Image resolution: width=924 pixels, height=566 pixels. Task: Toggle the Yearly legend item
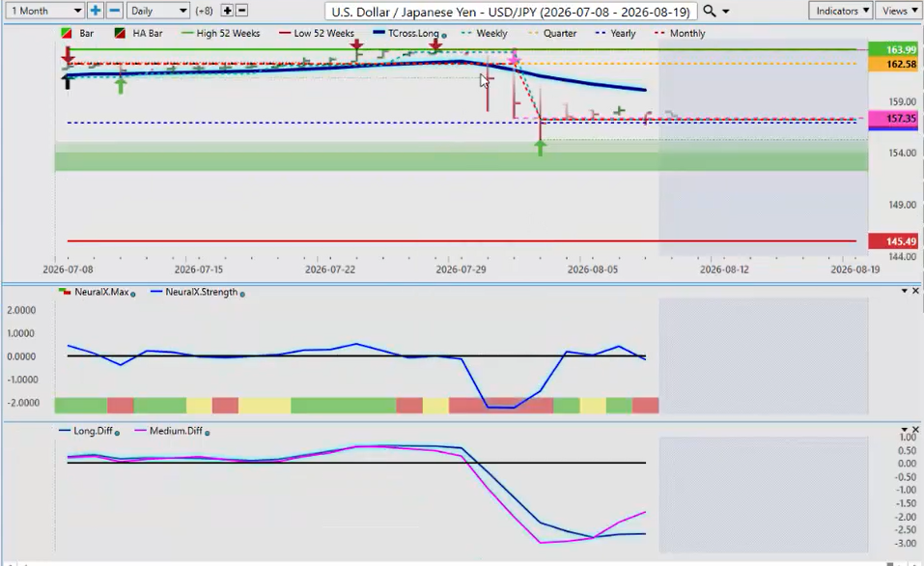616,33
